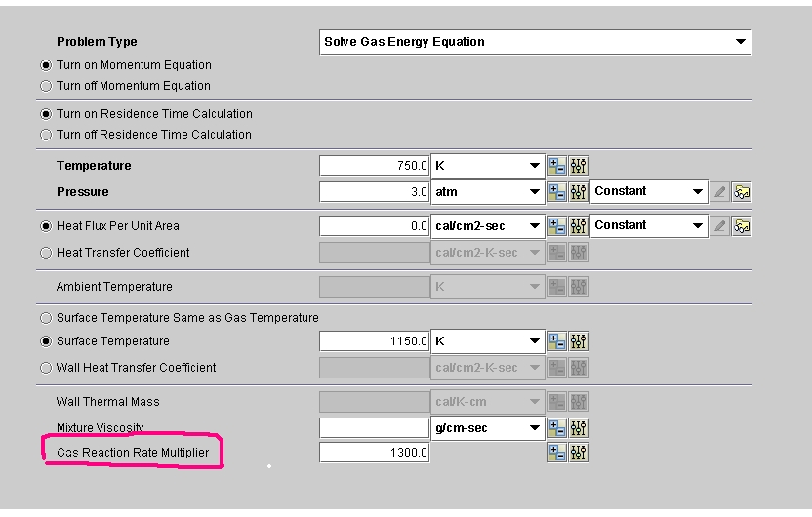Screen dimensions: 812x517
Task: Click the sliders icon in the Mixture Viscosity row
Action: click(579, 427)
